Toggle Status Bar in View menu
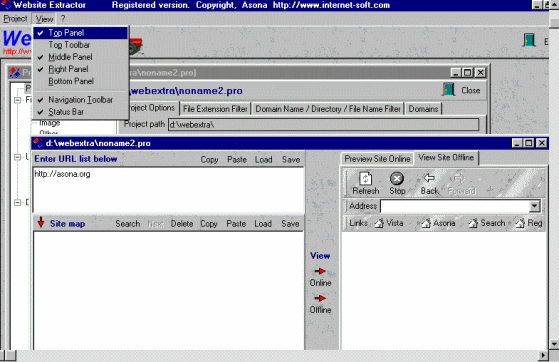559x362 pixels. (x=81, y=112)
